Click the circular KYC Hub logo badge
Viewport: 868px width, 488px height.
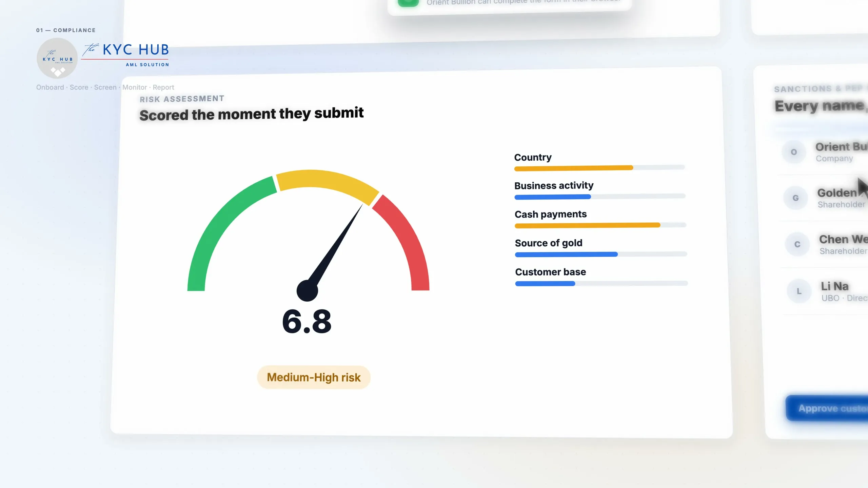tap(57, 58)
